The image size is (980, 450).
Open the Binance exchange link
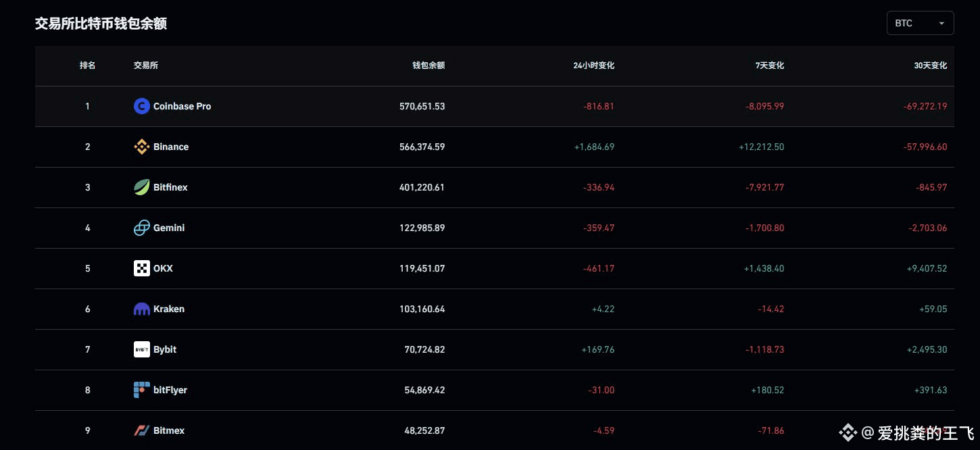tap(171, 147)
